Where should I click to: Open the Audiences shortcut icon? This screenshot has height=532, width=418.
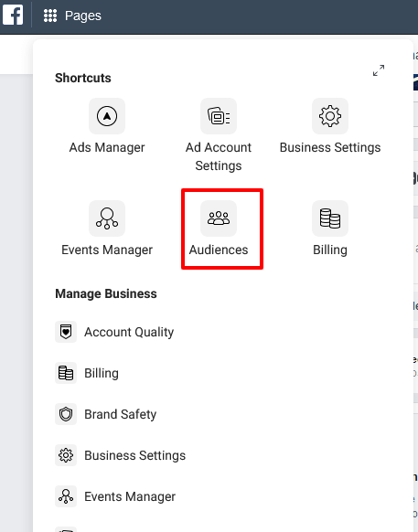click(x=219, y=218)
